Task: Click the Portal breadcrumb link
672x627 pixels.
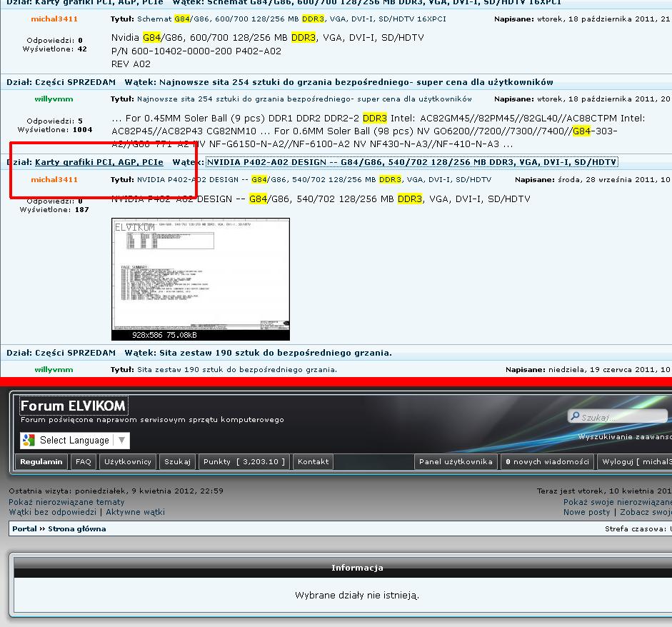Action: pyautogui.click(x=24, y=529)
